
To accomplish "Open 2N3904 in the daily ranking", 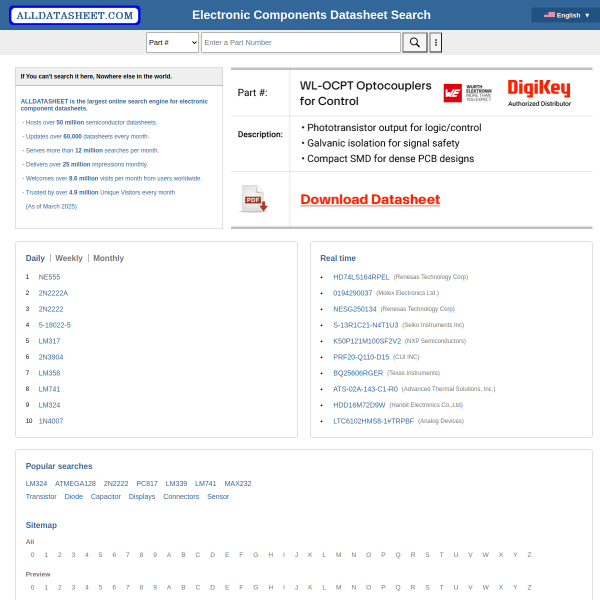I will click(x=51, y=357).
